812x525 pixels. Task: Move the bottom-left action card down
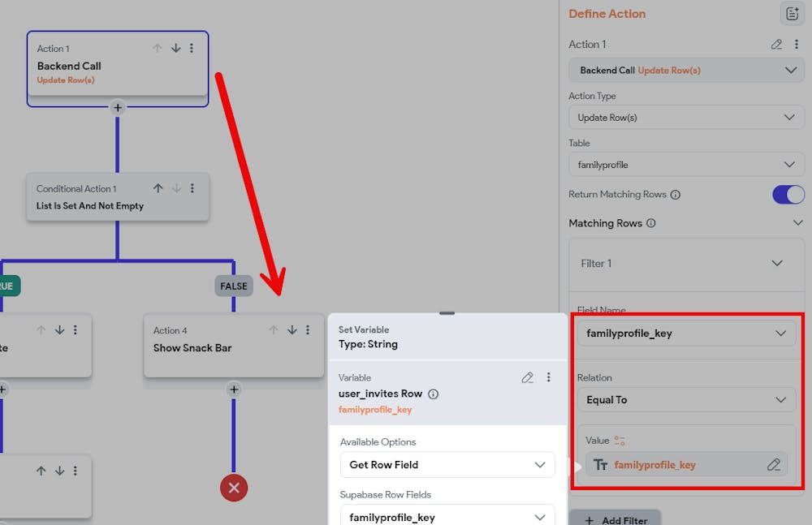click(x=60, y=471)
